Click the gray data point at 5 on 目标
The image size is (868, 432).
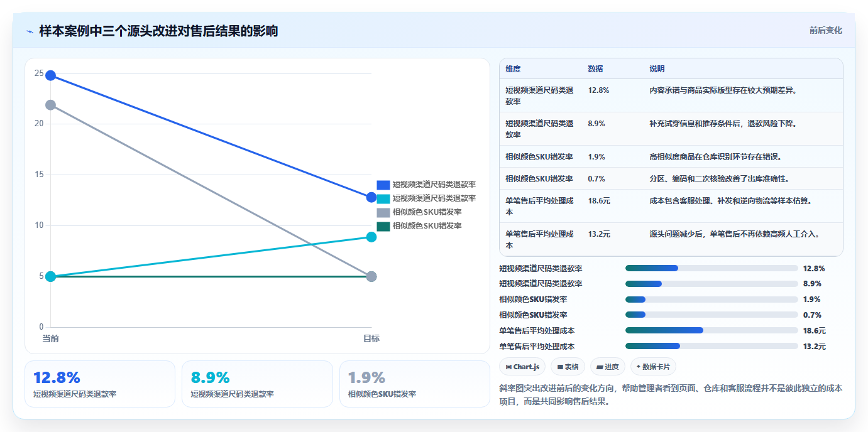[x=371, y=276]
